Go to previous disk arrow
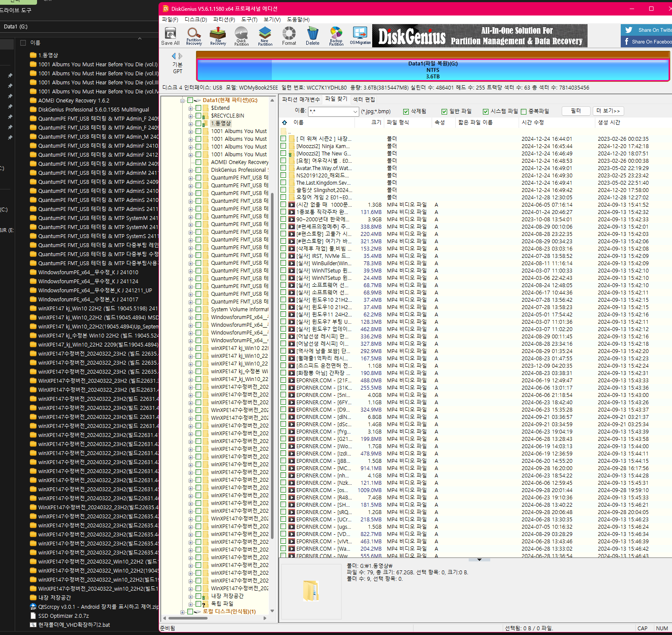The image size is (672, 635). (174, 56)
